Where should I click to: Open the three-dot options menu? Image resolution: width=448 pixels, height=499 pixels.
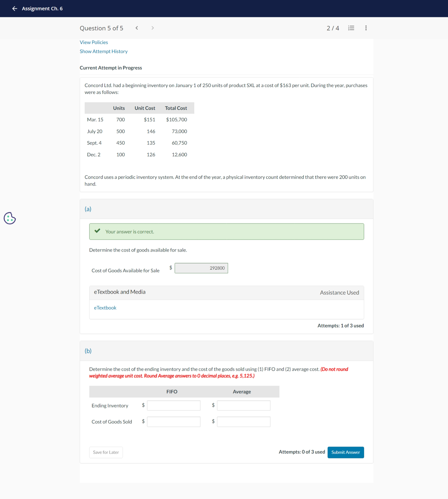pos(365,28)
